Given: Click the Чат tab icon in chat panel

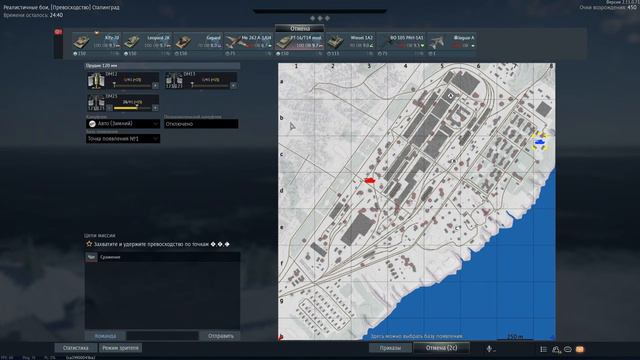Looking at the screenshot, I should click(x=91, y=257).
